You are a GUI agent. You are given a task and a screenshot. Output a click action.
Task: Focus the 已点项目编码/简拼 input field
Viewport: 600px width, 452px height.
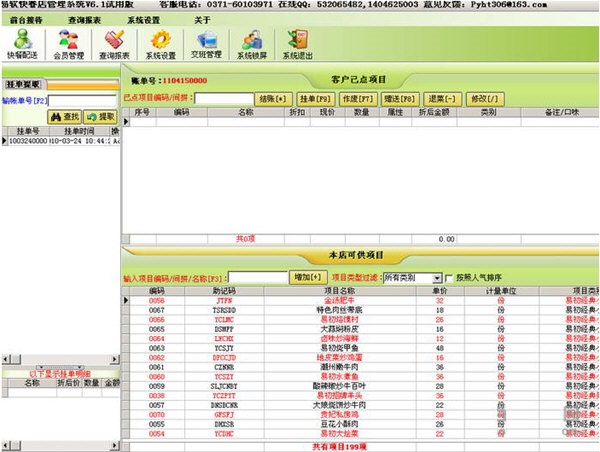pyautogui.click(x=224, y=99)
